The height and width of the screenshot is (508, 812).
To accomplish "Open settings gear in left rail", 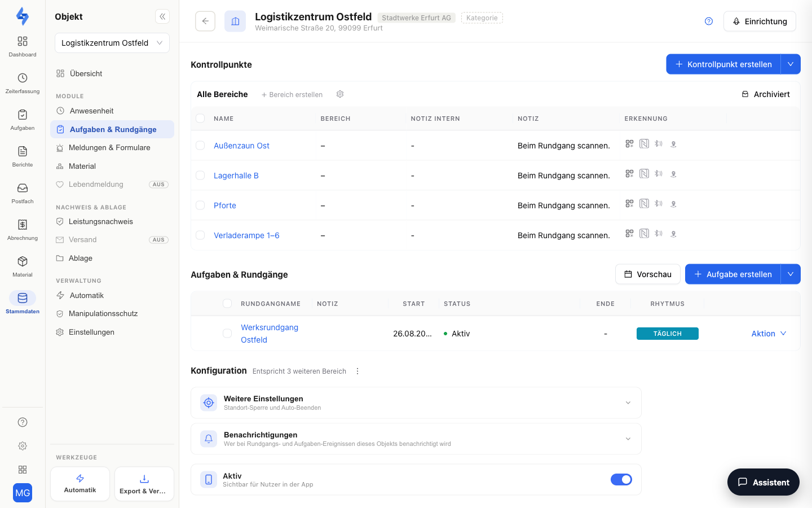I will [23, 446].
